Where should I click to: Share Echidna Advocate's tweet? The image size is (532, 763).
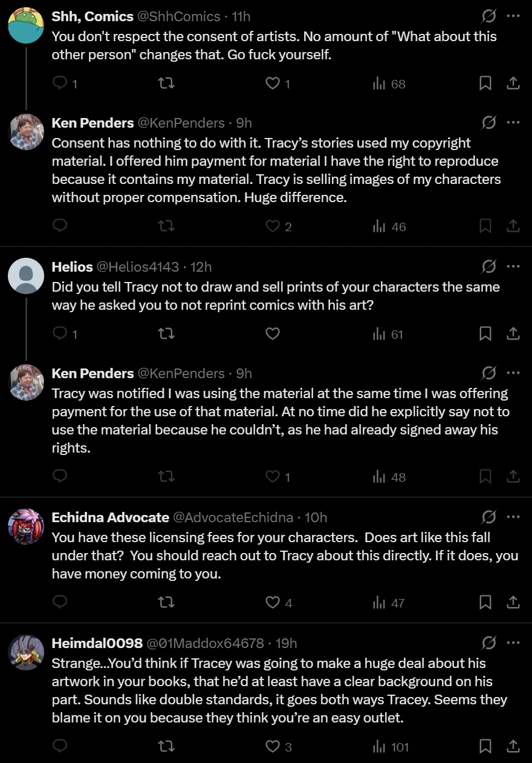click(513, 603)
